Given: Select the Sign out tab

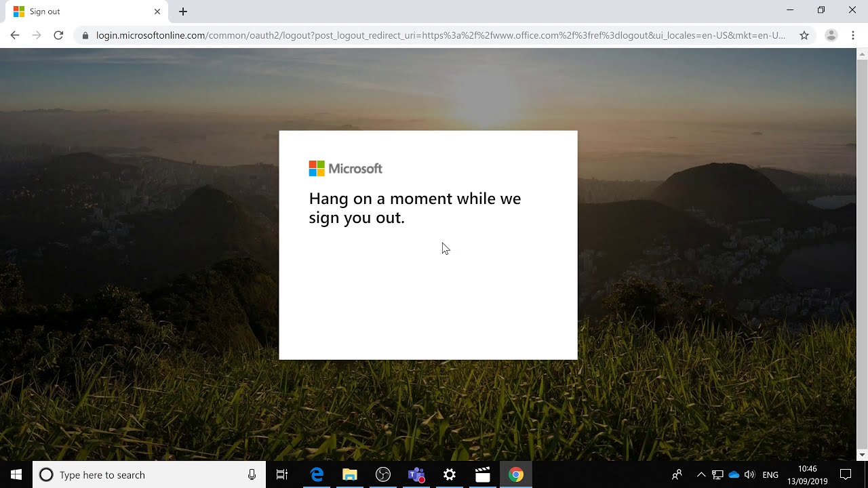Looking at the screenshot, I should 87,12.
